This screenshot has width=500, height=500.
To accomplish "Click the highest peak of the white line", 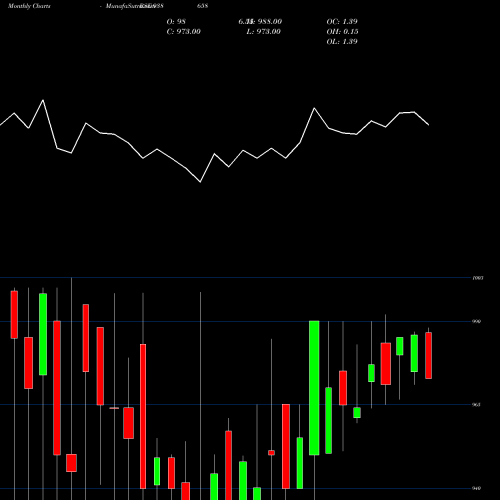I will coord(43,100).
